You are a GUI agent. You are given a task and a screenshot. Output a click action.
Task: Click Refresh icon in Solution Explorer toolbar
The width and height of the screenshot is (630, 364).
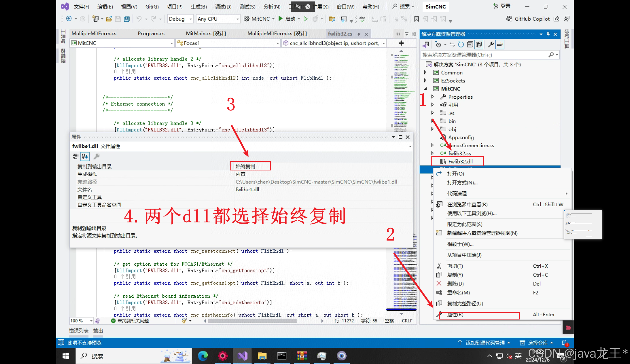pos(461,45)
